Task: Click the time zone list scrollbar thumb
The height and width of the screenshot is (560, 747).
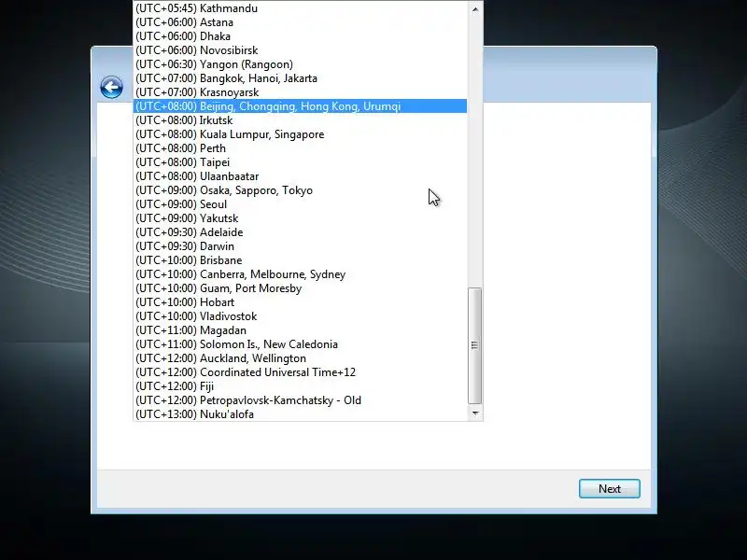Action: click(475, 345)
